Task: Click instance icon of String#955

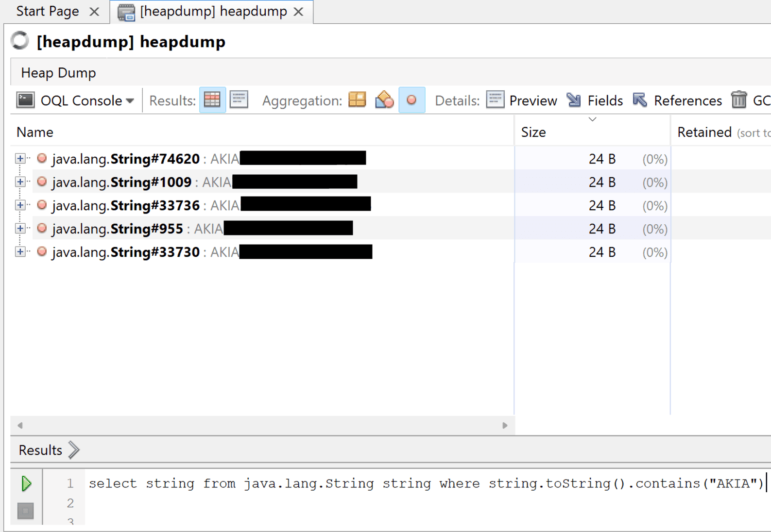Action: pos(42,228)
